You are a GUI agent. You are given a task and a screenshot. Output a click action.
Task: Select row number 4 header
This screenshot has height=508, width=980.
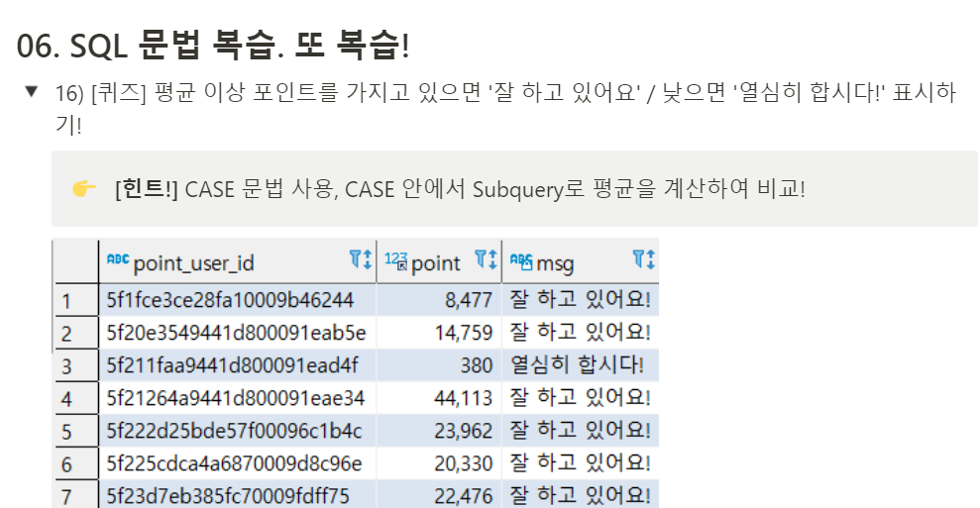pyautogui.click(x=76, y=398)
